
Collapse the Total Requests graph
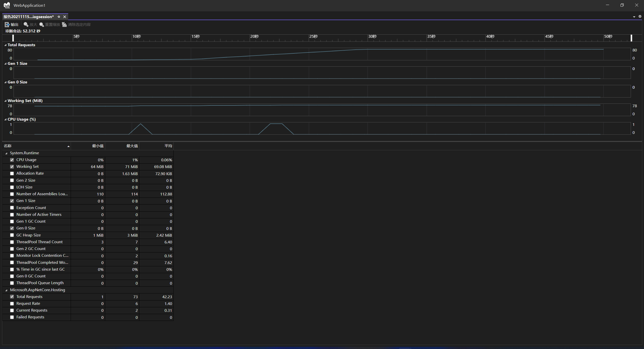click(5, 45)
